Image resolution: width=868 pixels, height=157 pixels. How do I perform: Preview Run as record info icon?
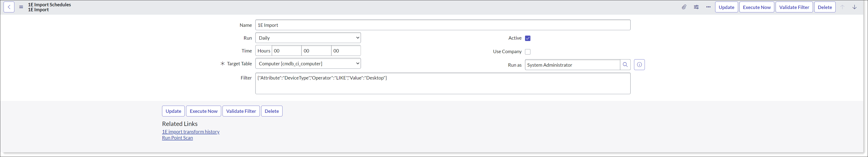point(640,65)
